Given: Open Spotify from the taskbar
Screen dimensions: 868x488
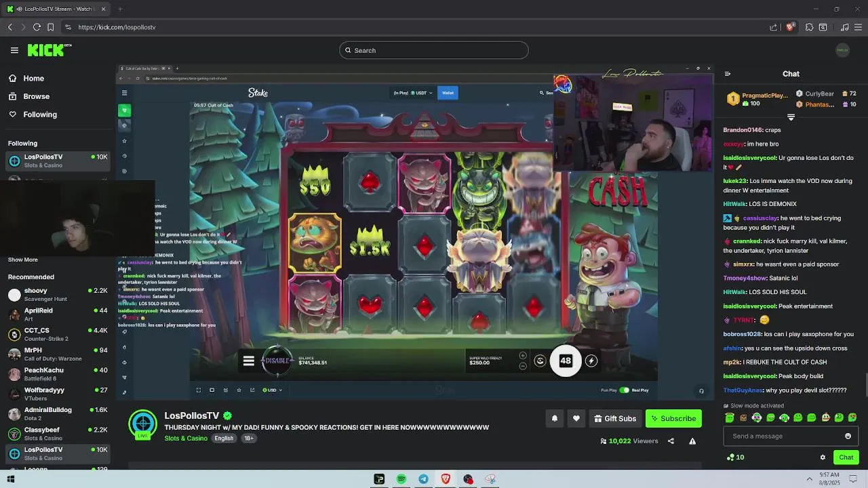Looking at the screenshot, I should 401,479.
